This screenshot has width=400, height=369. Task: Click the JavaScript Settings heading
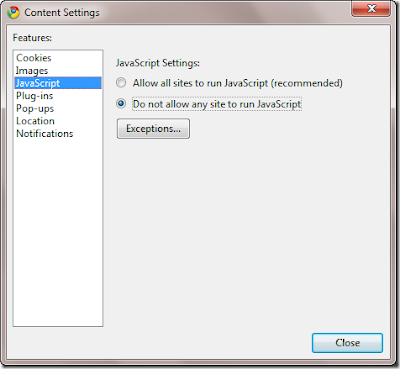point(158,63)
